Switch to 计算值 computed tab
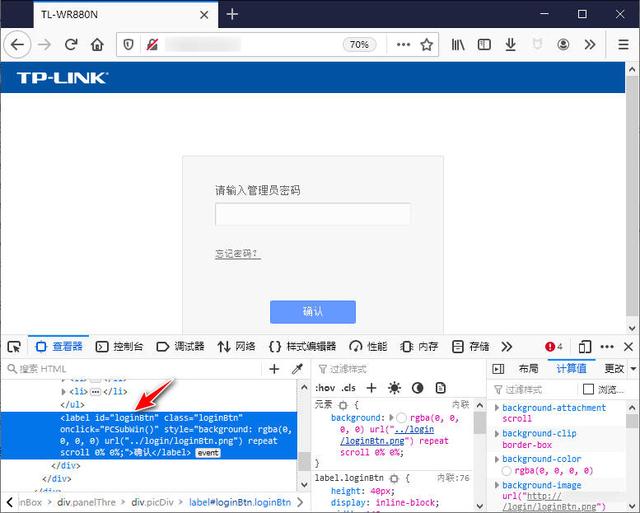This screenshot has height=513, width=640. [571, 369]
